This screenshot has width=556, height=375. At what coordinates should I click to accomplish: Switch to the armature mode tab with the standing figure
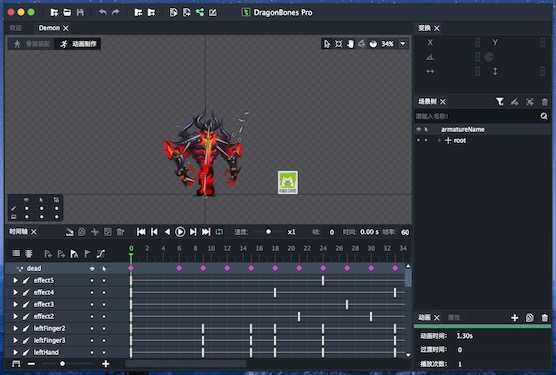click(x=31, y=44)
